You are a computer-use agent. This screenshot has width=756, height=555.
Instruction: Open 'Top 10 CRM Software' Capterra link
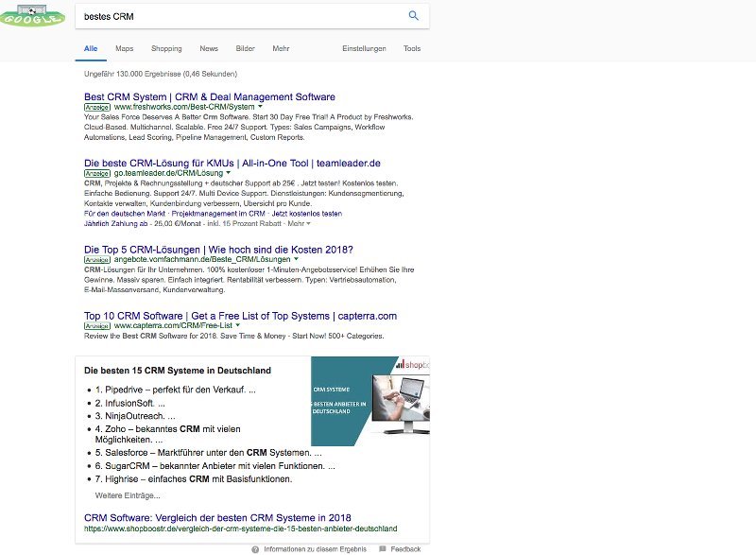(x=240, y=316)
